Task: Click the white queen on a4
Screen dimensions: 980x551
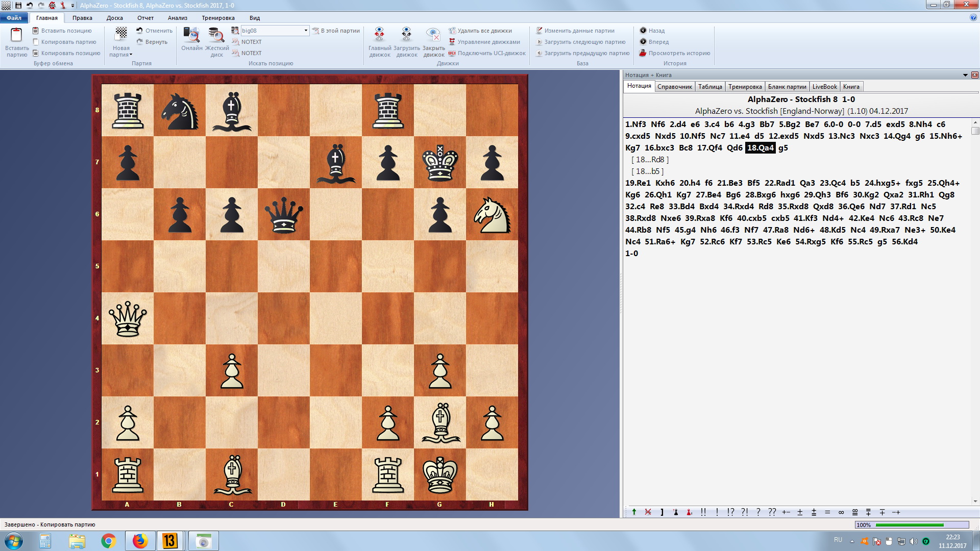Action: click(x=128, y=318)
